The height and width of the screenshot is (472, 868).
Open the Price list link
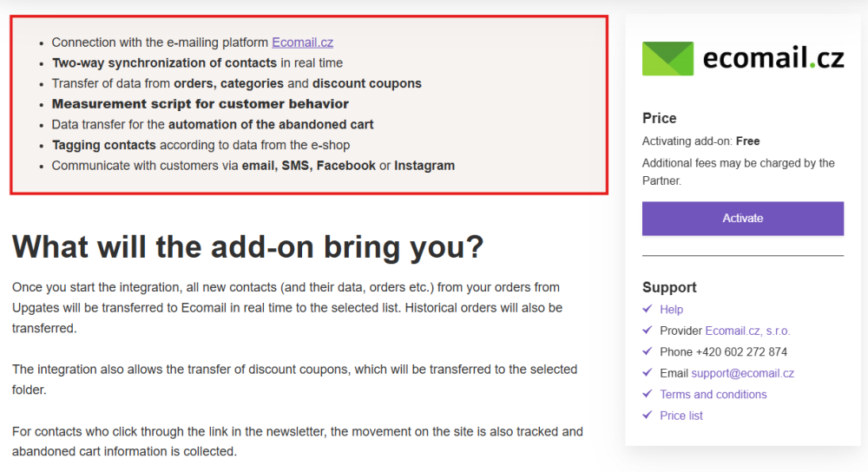[681, 416]
